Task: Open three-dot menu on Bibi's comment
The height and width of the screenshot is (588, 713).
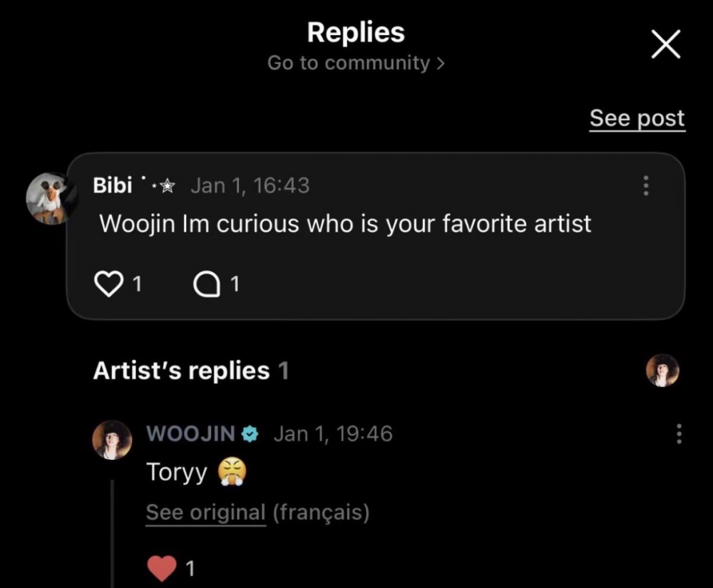Action: pyautogui.click(x=646, y=186)
